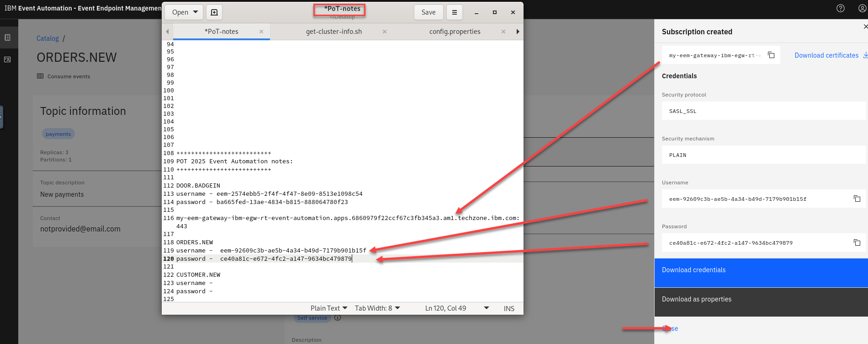Open the help icon in header

coord(840,8)
